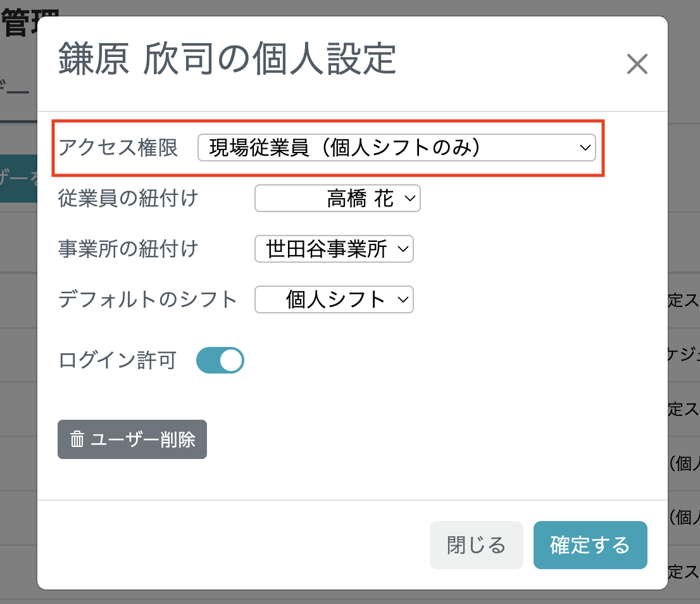Open the デフォルトのシフト dropdown
This screenshot has width=700, height=604.
coord(334,299)
